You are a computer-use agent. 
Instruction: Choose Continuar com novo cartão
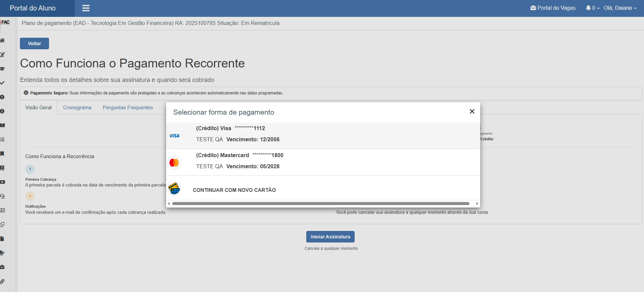click(x=234, y=190)
